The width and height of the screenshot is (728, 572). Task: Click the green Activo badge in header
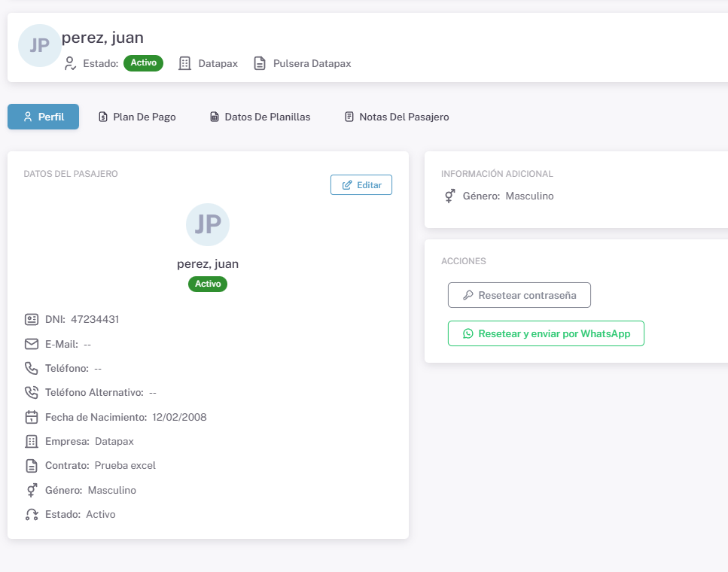pos(143,63)
